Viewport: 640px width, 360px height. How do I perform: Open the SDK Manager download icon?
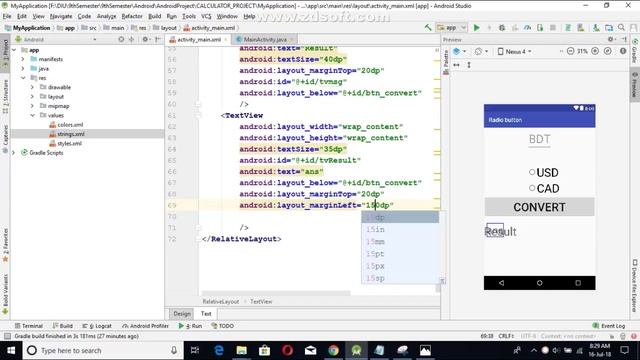click(x=596, y=28)
